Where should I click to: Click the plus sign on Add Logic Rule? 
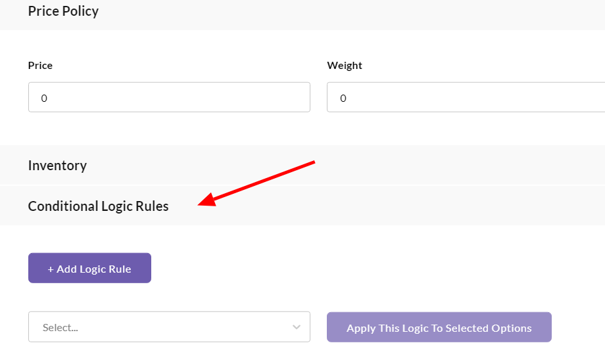(51, 269)
